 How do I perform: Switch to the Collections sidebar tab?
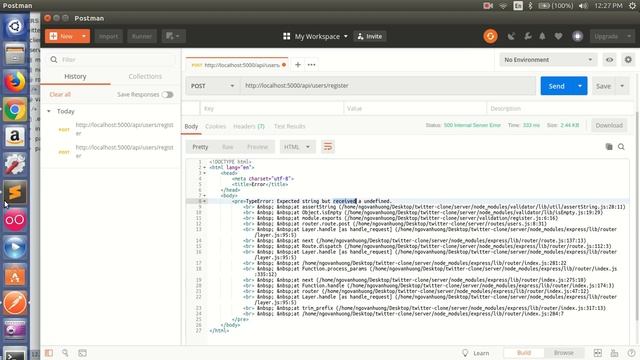pos(145,76)
